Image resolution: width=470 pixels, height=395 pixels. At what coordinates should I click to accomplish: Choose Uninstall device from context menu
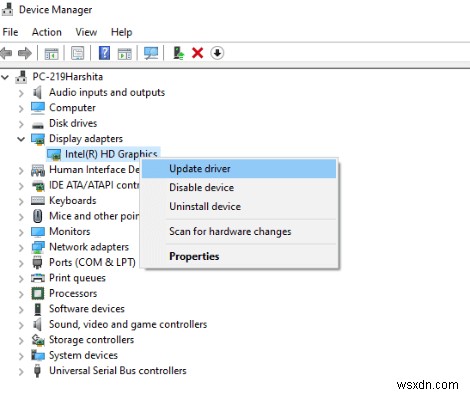click(239, 206)
